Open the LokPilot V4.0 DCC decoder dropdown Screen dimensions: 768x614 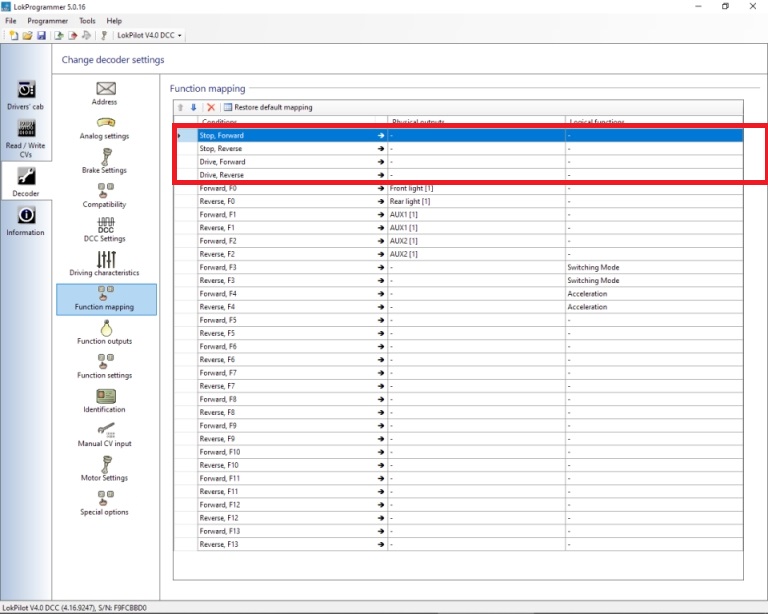pyautogui.click(x=149, y=35)
